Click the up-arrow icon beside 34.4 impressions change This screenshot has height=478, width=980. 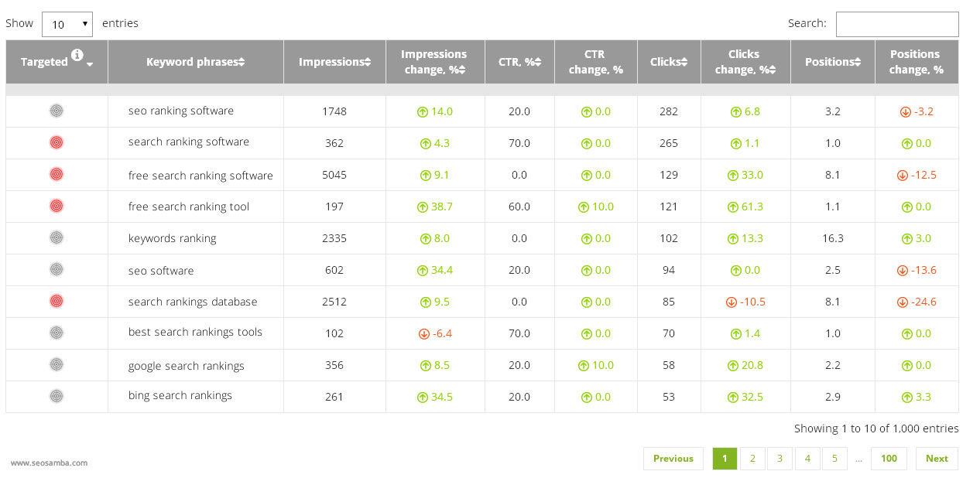point(423,270)
